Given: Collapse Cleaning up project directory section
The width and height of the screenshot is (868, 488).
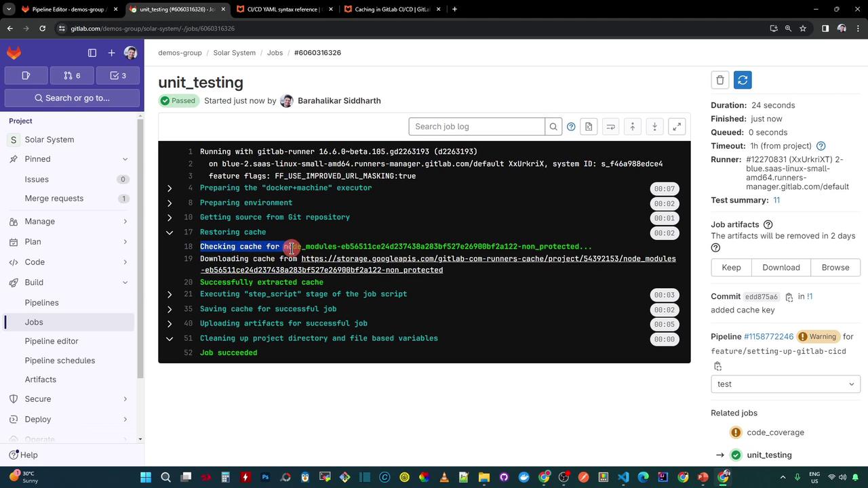Looking at the screenshot, I should pyautogui.click(x=170, y=339).
